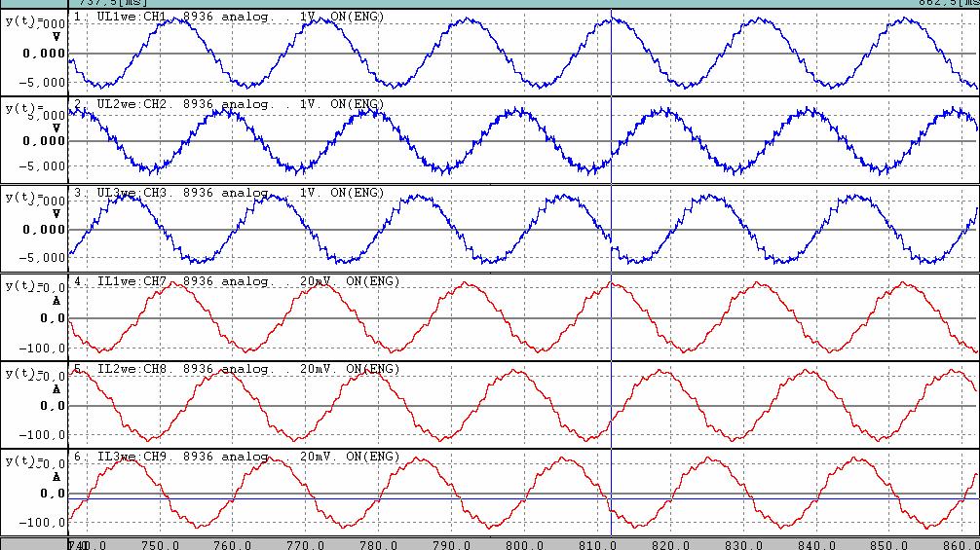980x550 pixels.
Task: Click the '770.0' time axis label
Action: (306, 544)
